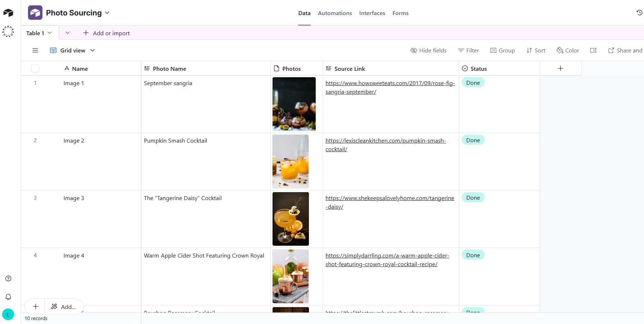Click the Add... records button
Image resolution: width=644 pixels, height=324 pixels.
64,306
